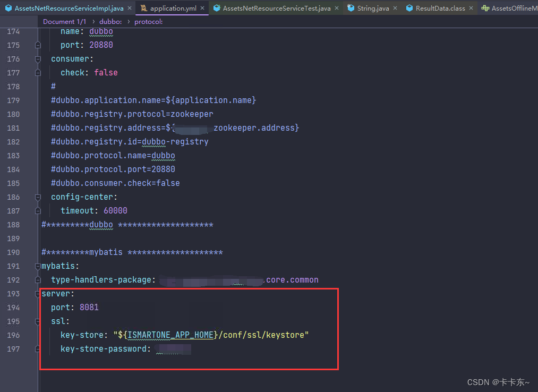The image size is (538, 392).
Task: Click the AssetsOfflineM tab icon
Action: click(485, 8)
